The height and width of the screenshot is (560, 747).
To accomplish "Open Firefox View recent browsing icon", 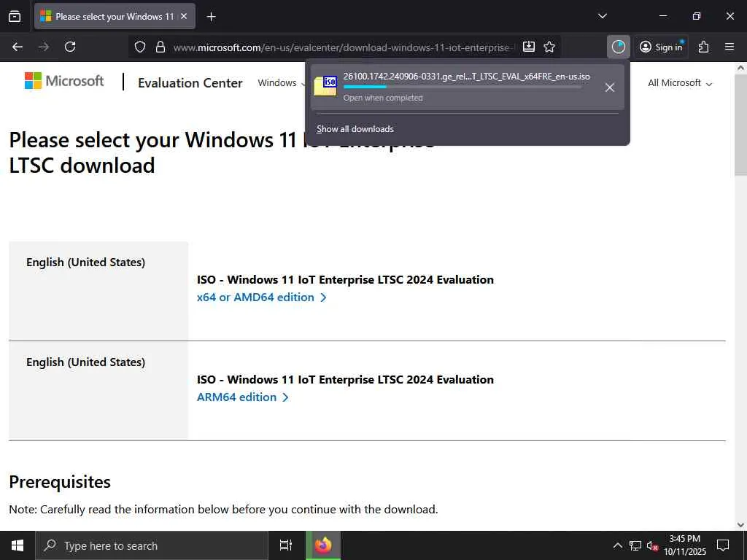I will (15, 16).
